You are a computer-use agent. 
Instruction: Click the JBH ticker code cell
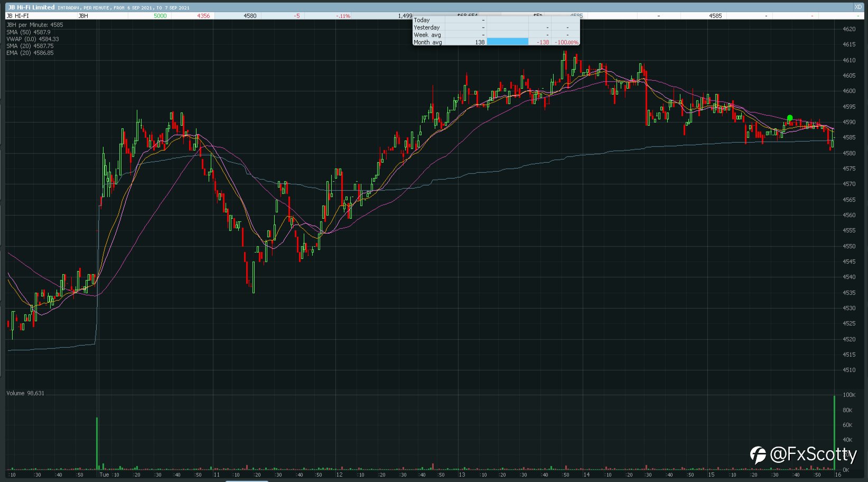(83, 16)
